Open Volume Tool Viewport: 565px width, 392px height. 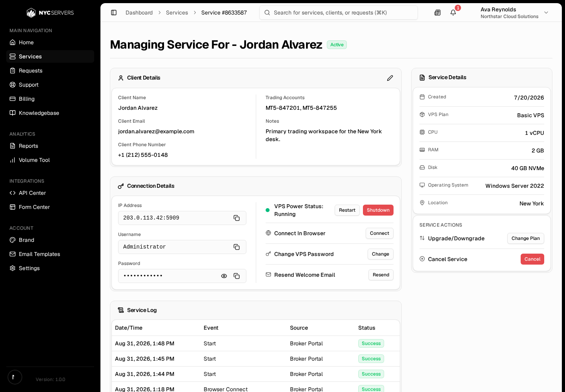50,160
